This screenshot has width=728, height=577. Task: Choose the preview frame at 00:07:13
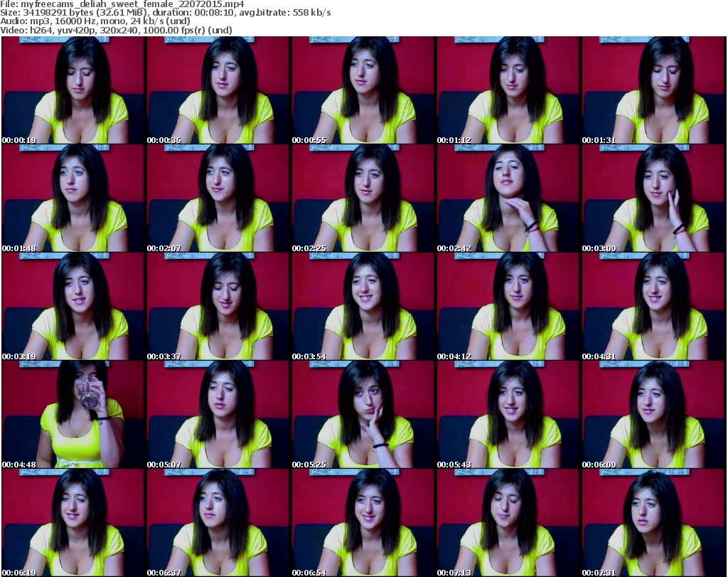(508, 523)
